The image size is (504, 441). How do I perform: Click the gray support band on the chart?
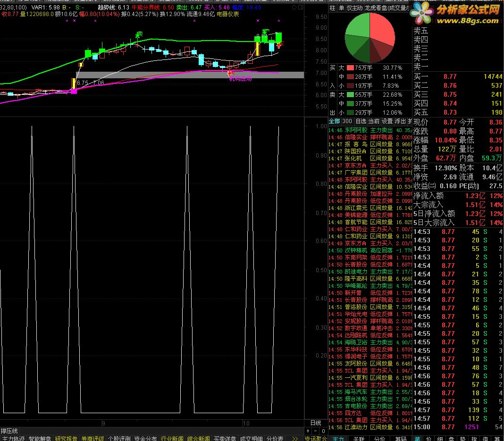[190, 75]
